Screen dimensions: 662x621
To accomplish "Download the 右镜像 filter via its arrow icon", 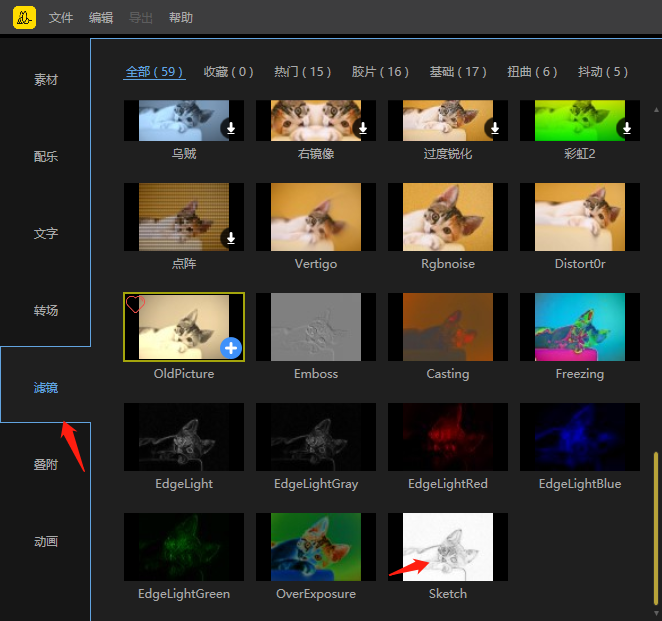I will click(363, 128).
